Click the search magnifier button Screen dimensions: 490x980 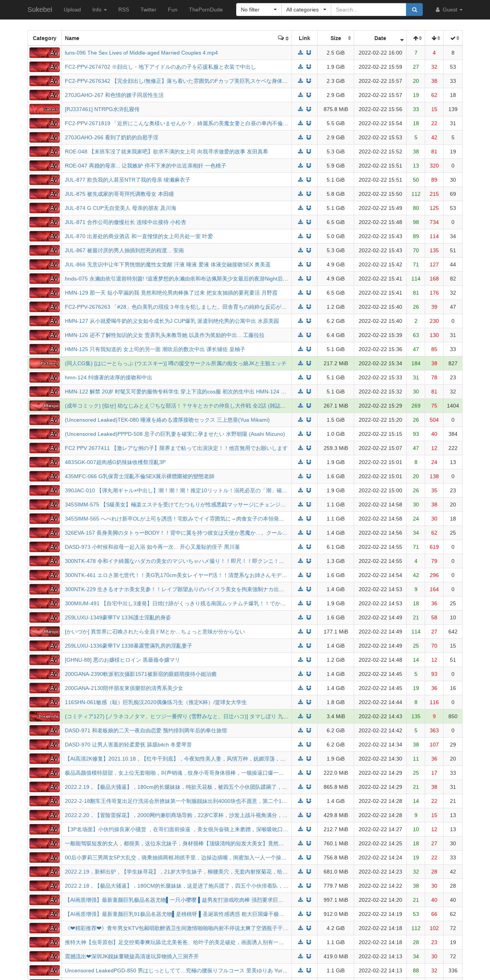[414, 10]
